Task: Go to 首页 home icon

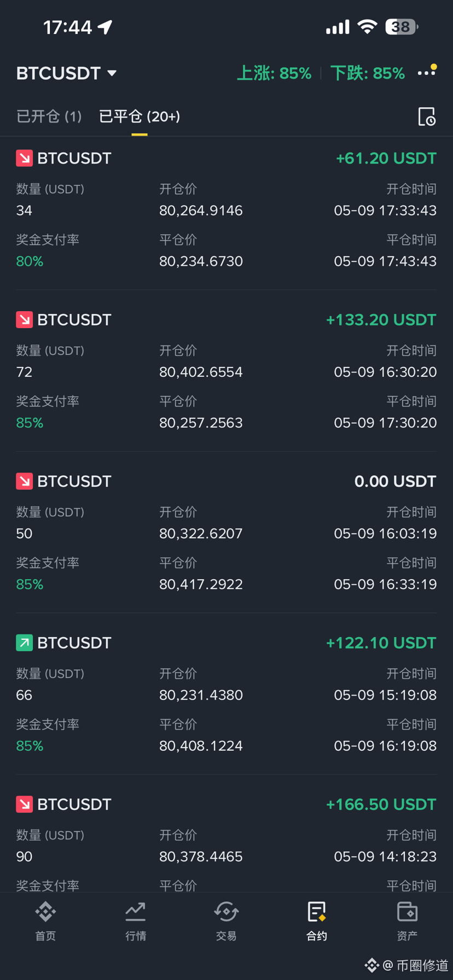Action: (x=45, y=921)
